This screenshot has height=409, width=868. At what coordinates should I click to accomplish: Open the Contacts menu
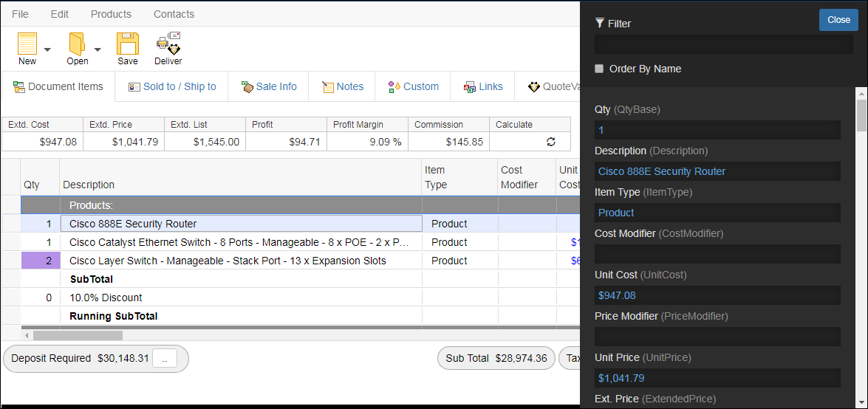point(174,14)
